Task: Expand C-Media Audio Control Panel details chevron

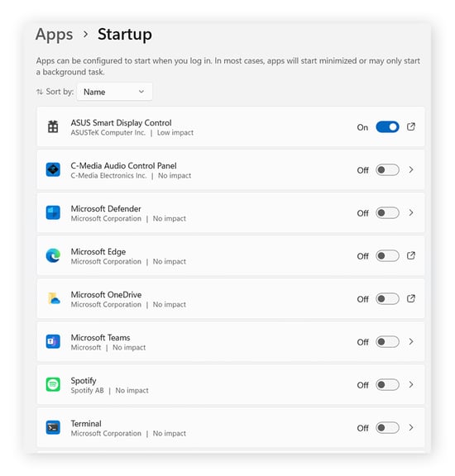Action: coord(411,169)
